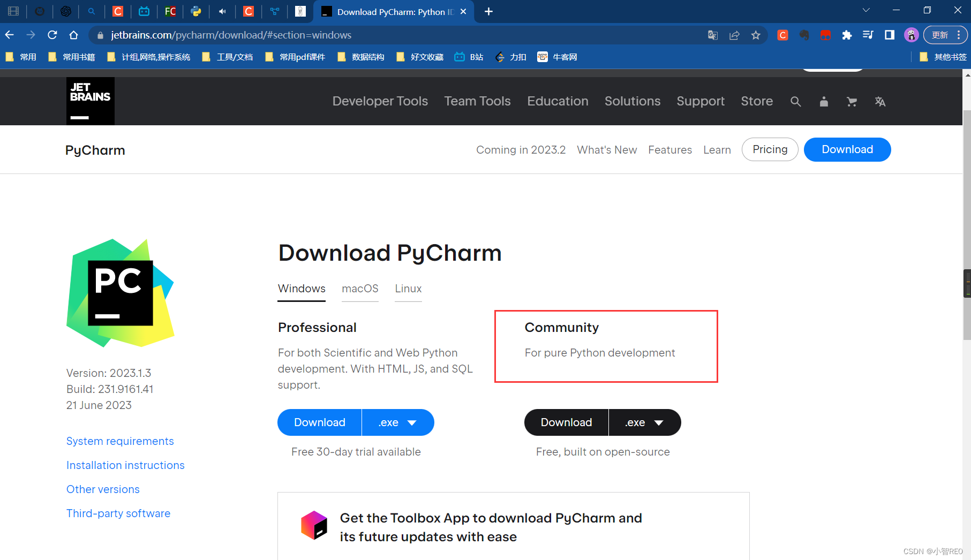This screenshot has height=560, width=971.
Task: Select the macOS platform tab
Action: point(360,289)
